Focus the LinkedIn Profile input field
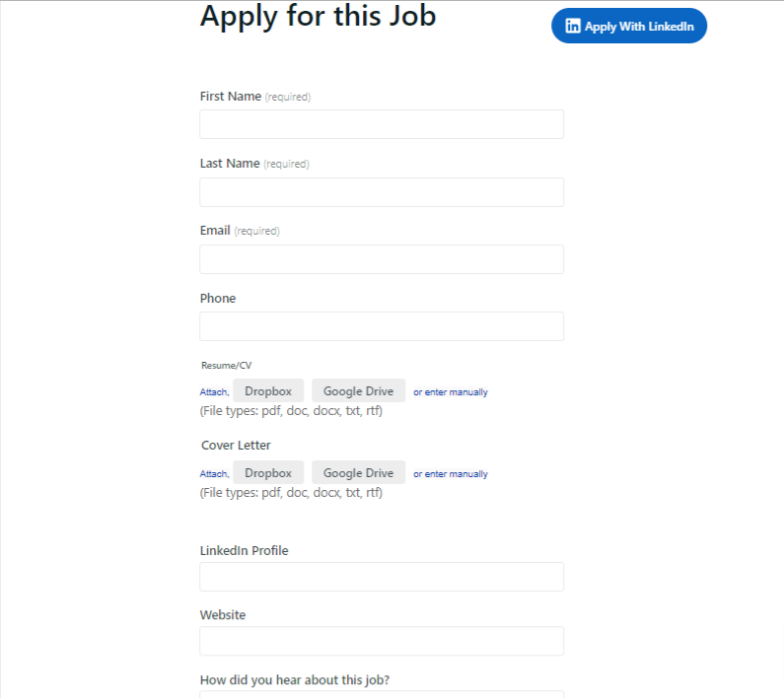This screenshot has height=698, width=784. 382,577
